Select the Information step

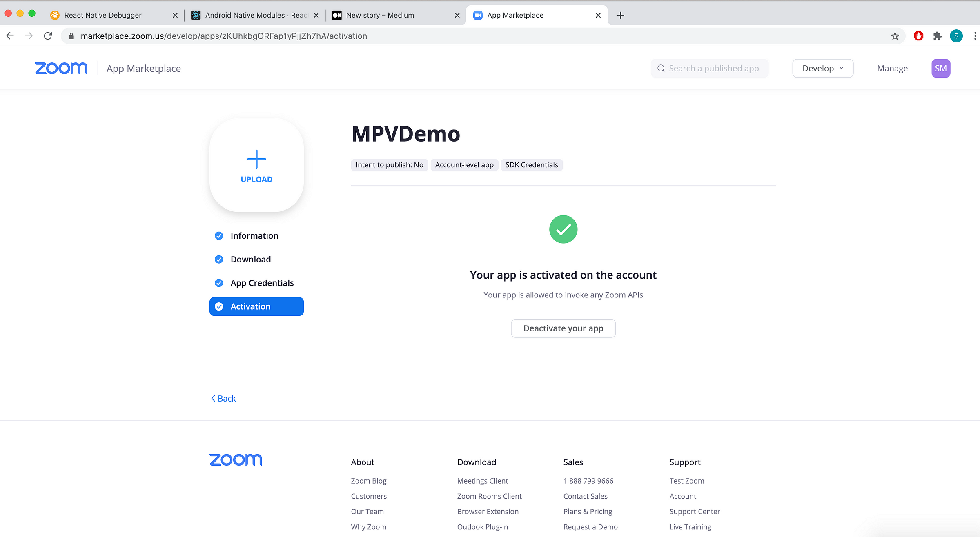coord(254,236)
